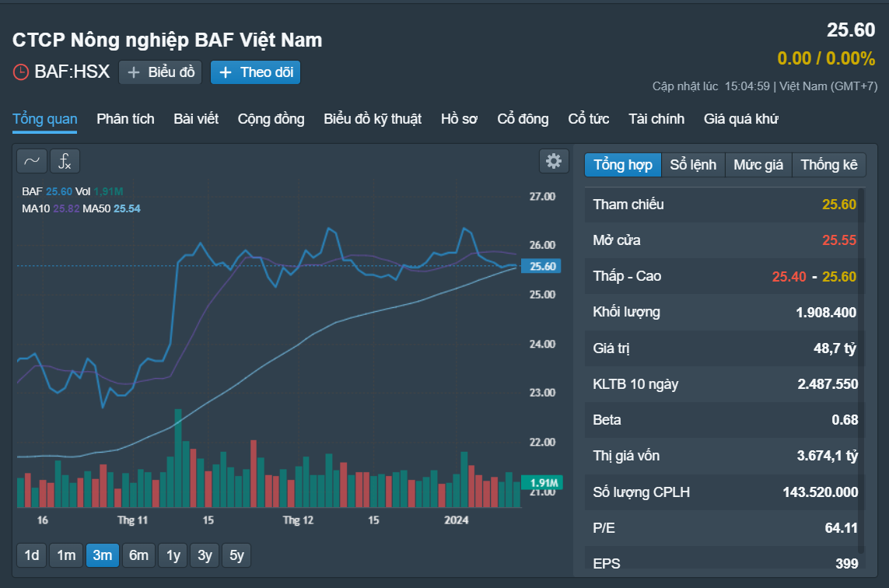Click the 25.60 current price label on axis

coord(542,266)
